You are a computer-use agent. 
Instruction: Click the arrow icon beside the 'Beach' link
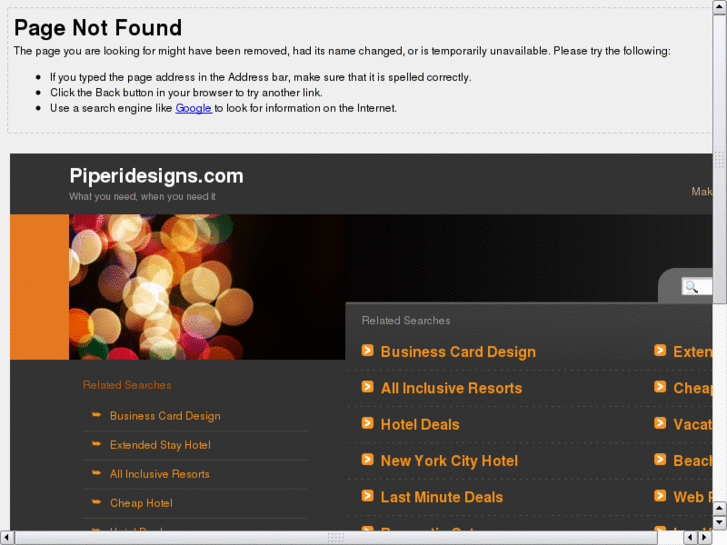tap(660, 459)
